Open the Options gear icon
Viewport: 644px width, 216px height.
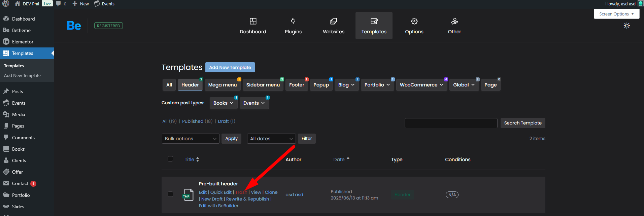click(414, 21)
